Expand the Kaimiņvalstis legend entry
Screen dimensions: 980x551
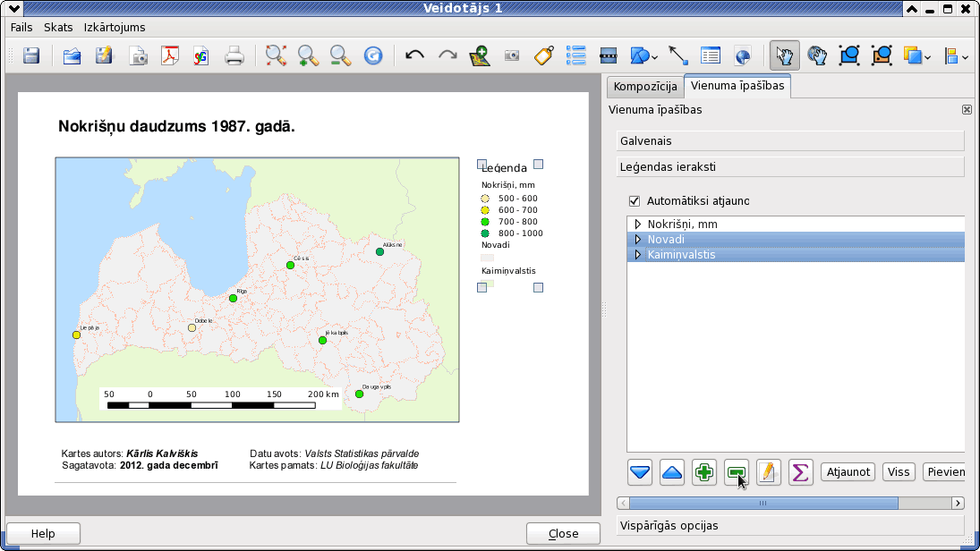click(x=637, y=255)
